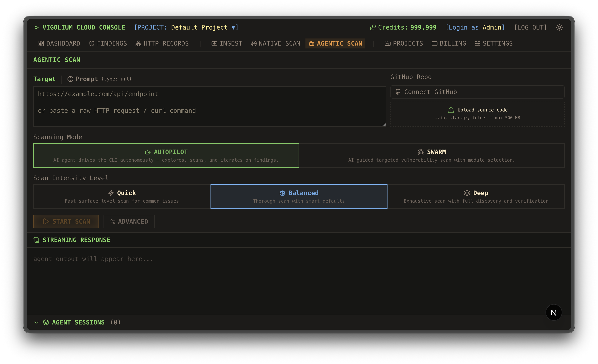Switch input to Prompt mode
Screen dimensions: 598x364
(x=83, y=79)
